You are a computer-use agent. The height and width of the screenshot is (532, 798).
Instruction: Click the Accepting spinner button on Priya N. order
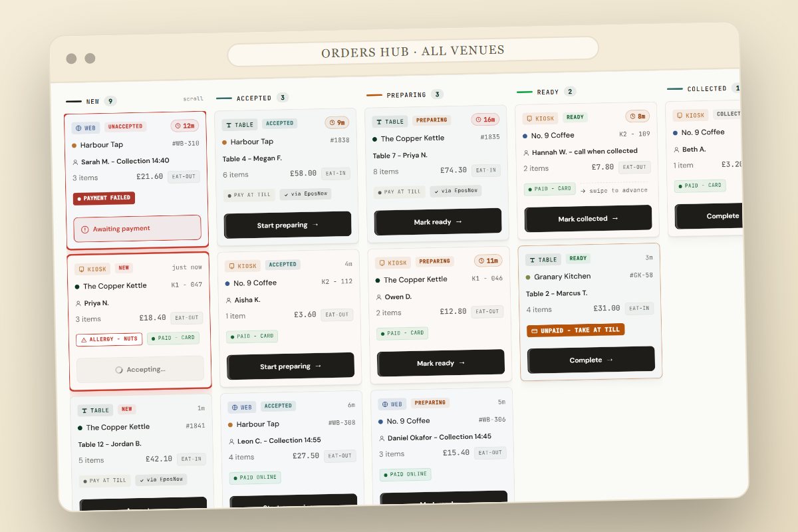pyautogui.click(x=140, y=369)
